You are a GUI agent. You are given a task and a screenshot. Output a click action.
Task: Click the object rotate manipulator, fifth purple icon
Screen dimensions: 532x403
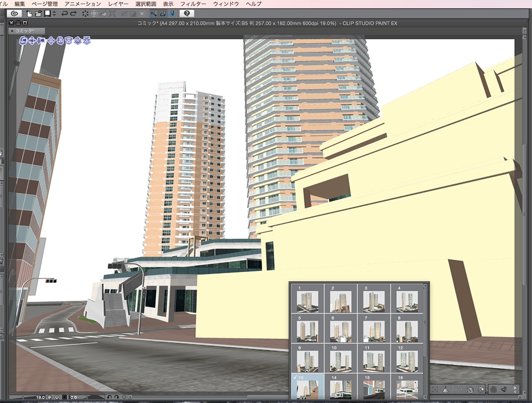pyautogui.click(x=60, y=41)
